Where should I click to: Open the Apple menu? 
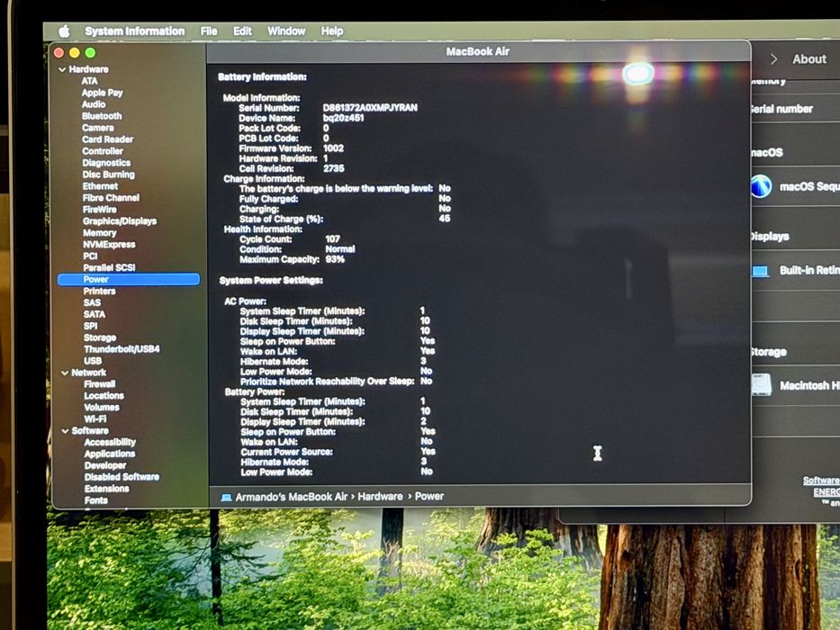(x=64, y=31)
